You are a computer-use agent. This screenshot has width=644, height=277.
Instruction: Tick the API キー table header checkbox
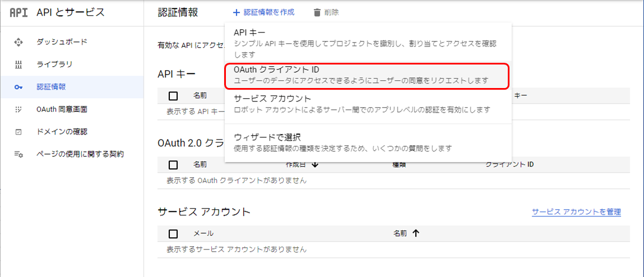(173, 96)
